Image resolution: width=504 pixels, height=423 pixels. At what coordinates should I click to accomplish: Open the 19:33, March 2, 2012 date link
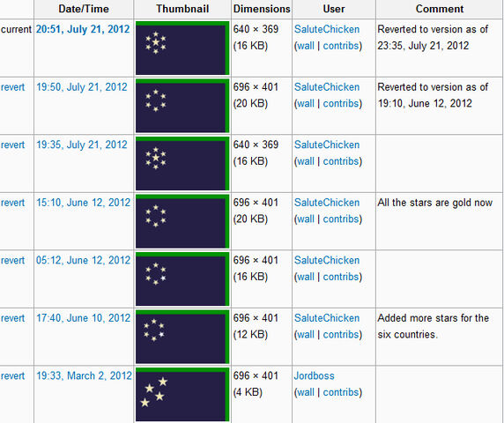click(x=84, y=375)
